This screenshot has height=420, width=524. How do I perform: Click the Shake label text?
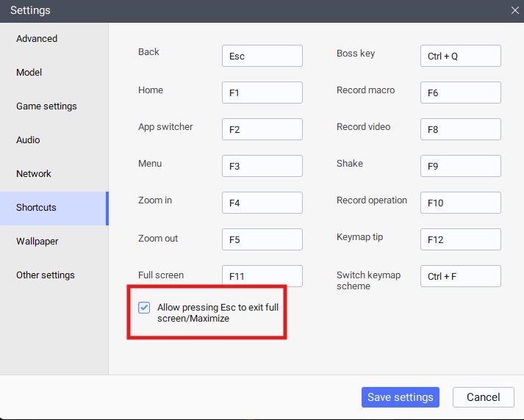pos(350,164)
